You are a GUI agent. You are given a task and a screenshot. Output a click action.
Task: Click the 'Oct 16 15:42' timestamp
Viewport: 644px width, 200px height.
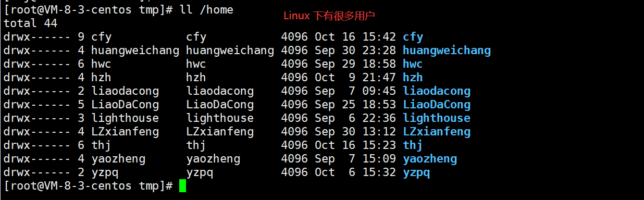click(355, 37)
